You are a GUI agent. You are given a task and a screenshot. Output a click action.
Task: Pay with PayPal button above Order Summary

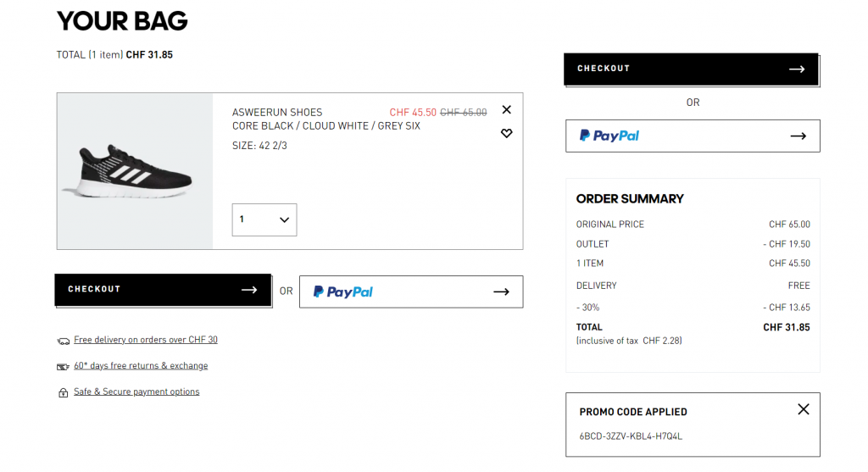click(x=693, y=136)
